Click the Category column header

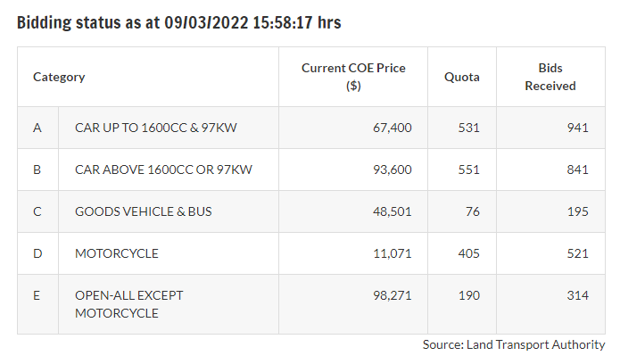point(59,77)
